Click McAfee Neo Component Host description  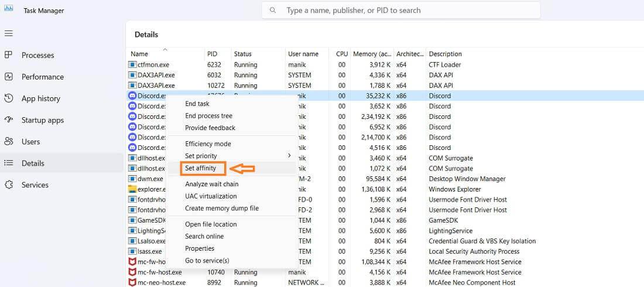click(472, 282)
